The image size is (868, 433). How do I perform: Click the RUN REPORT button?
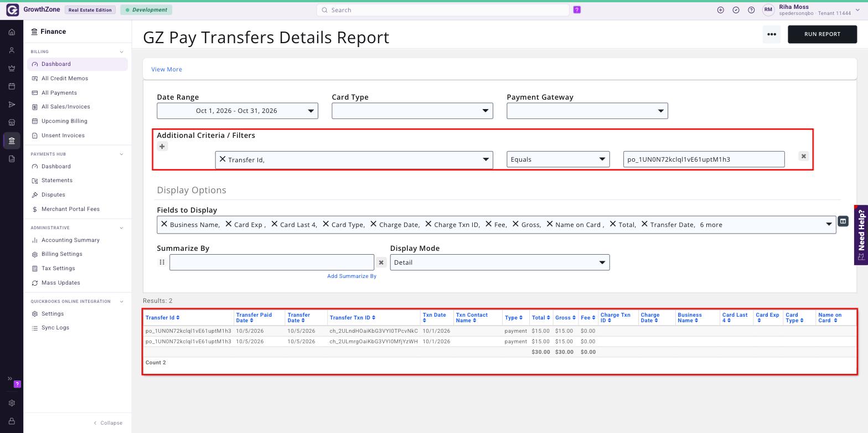[823, 34]
